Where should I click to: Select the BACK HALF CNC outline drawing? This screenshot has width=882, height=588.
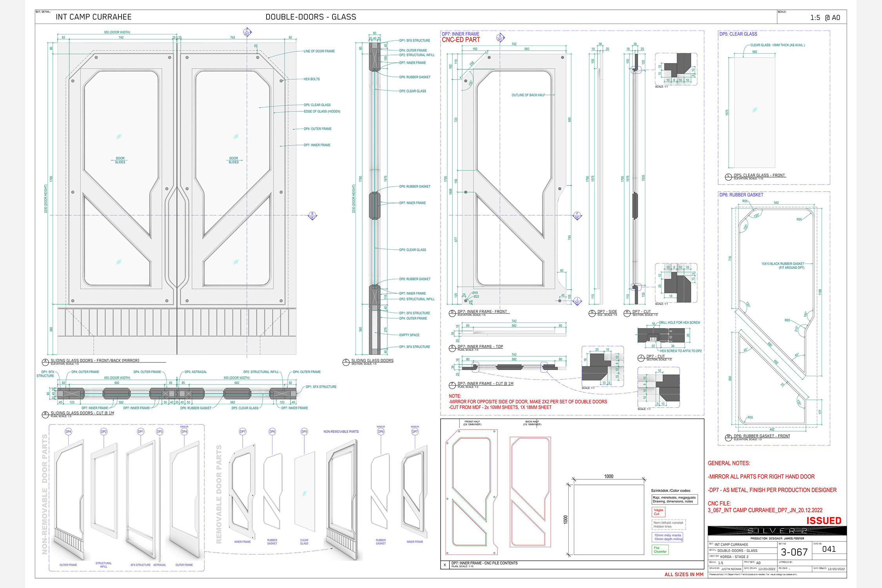(x=530, y=492)
